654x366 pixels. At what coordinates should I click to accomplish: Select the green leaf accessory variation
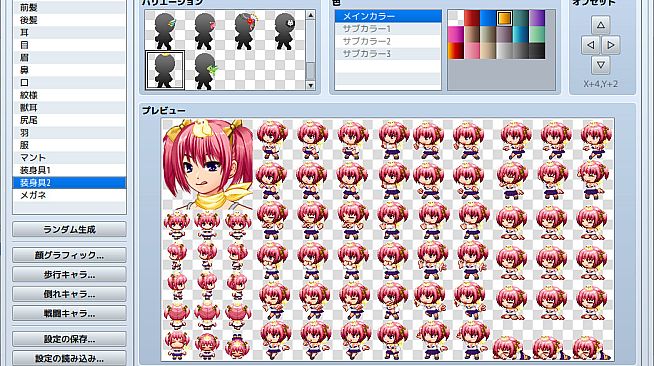tap(204, 70)
